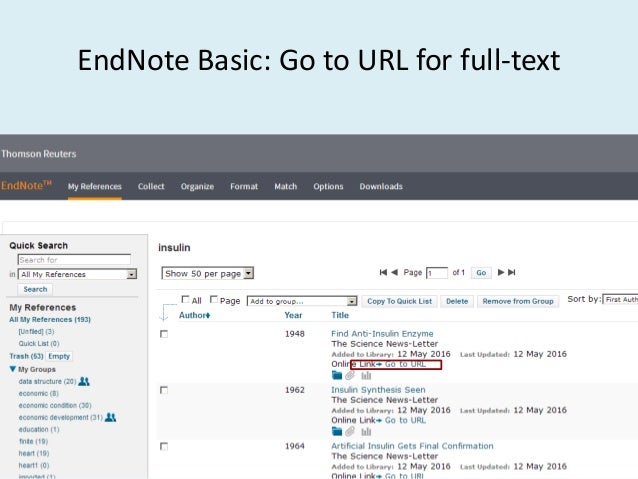Open the heart (19) group
Screen dimensions: 638x479
coord(34,453)
